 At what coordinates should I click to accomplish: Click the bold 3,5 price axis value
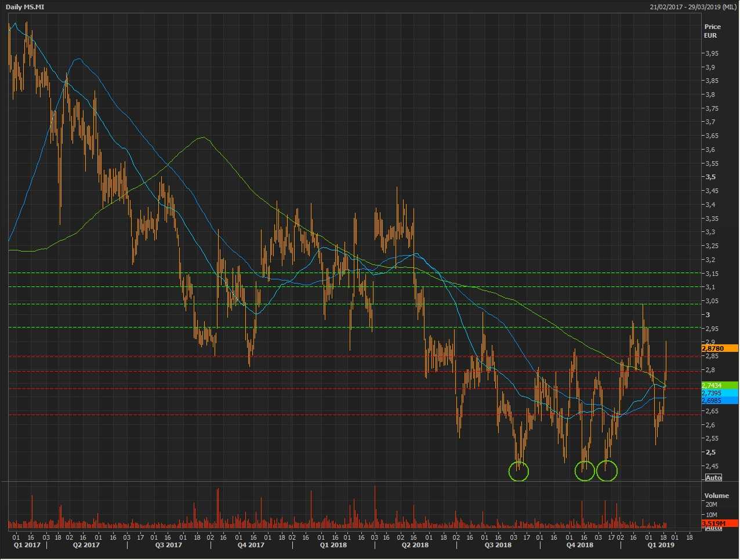click(710, 177)
